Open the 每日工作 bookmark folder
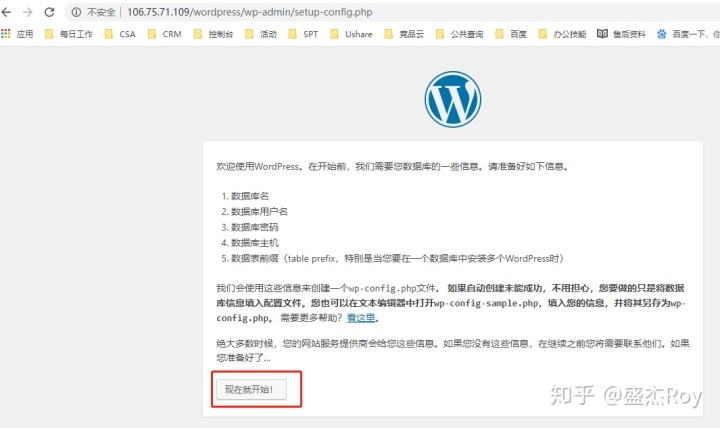 pyautogui.click(x=68, y=34)
